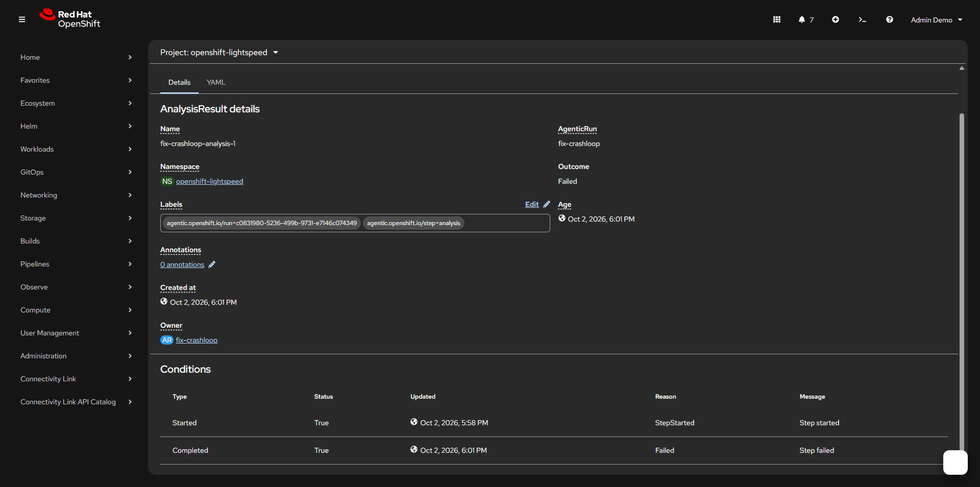Click the scroll up arrow of details pane
The image size is (980, 487).
962,68
